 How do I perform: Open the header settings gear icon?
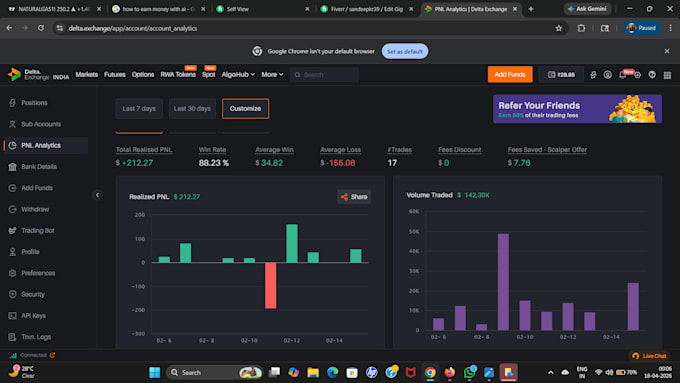(638, 75)
